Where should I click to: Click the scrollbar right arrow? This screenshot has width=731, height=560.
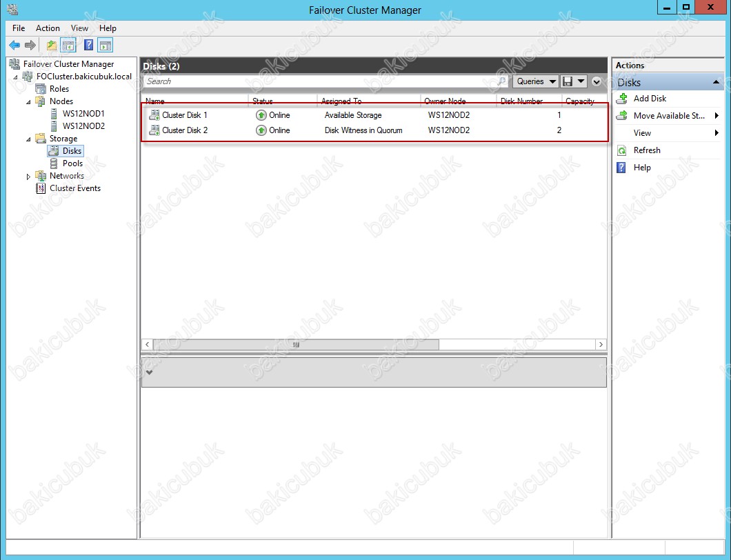(601, 345)
